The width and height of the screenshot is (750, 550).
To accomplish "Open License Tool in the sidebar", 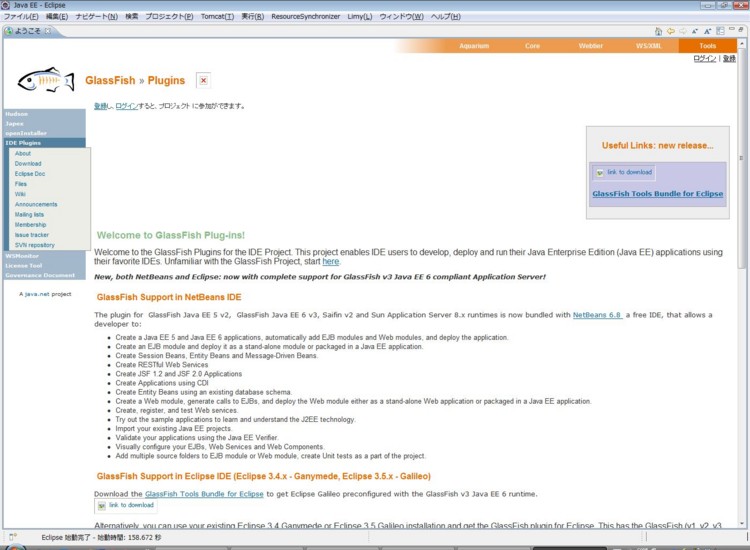I will (x=23, y=265).
